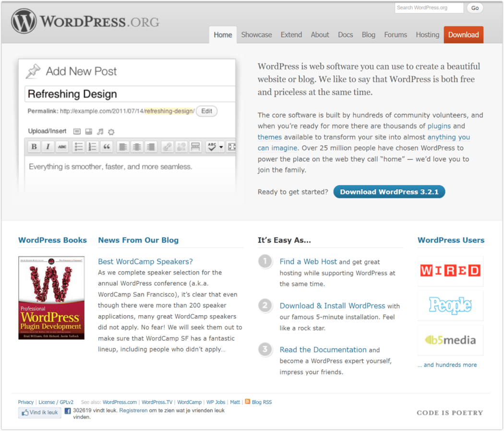Image resolution: width=504 pixels, height=431 pixels.
Task: Select the blockquote icon in editor toolbar
Action: 107,147
